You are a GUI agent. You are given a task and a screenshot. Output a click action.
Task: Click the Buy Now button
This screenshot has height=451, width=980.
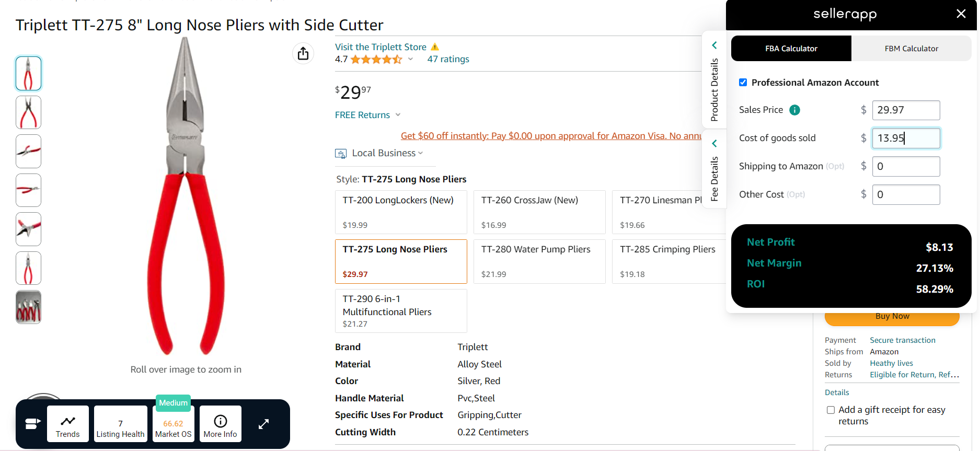(892, 317)
